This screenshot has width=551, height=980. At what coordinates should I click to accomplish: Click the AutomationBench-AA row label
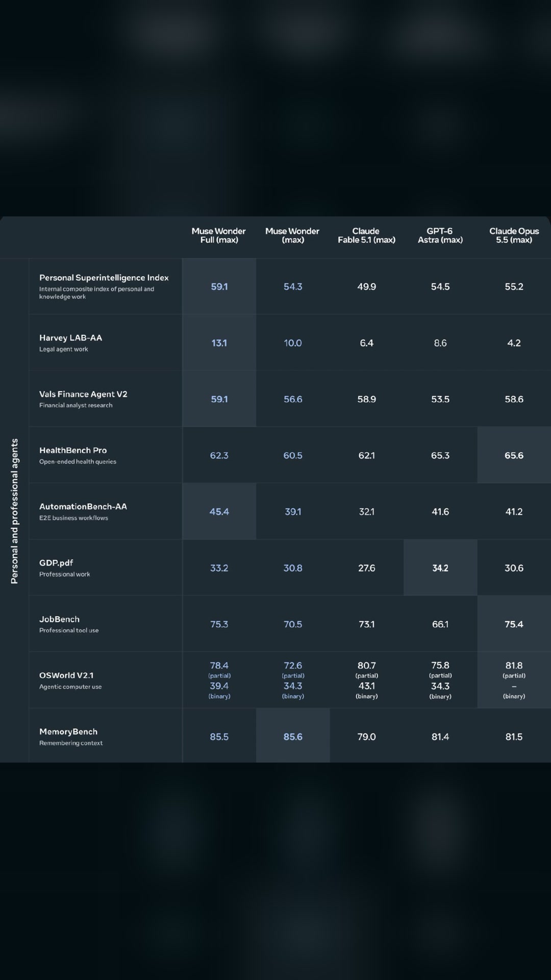coord(83,506)
